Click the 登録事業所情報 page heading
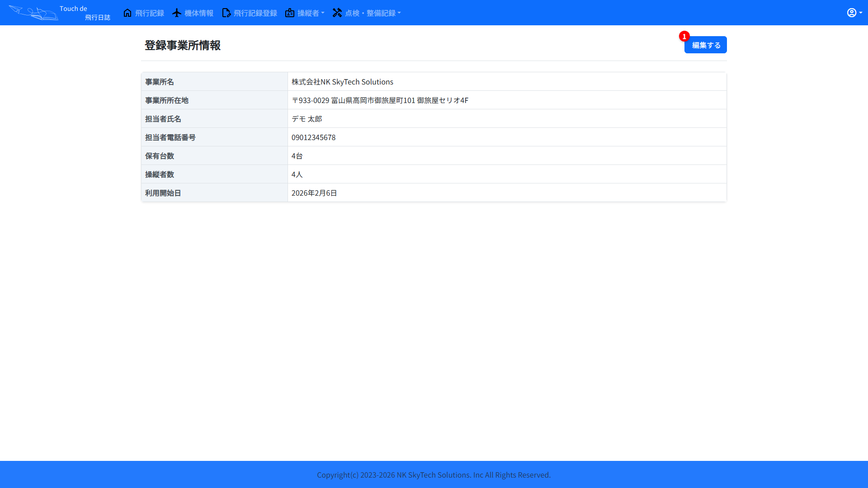Image resolution: width=868 pixels, height=488 pixels. click(x=182, y=45)
